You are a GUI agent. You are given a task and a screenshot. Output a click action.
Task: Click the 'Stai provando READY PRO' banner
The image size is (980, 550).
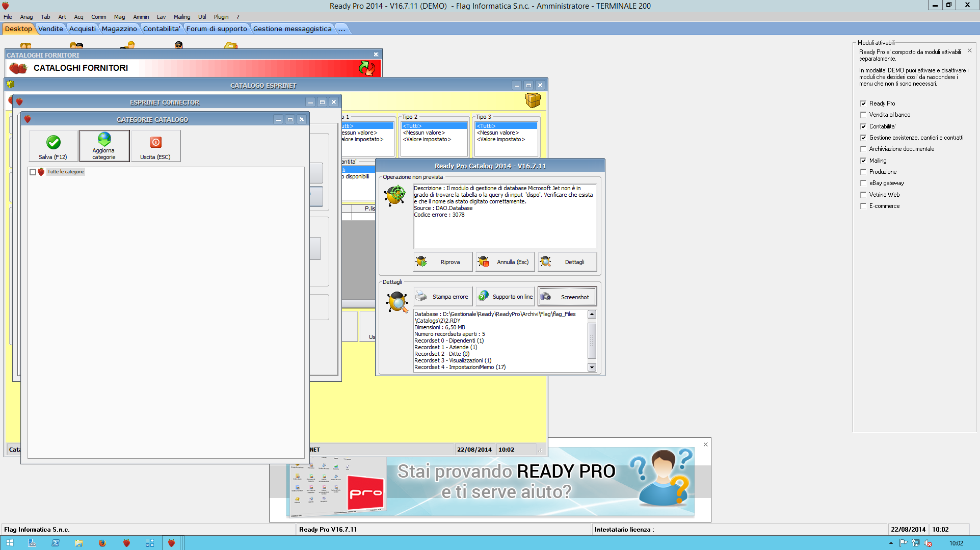(x=490, y=482)
